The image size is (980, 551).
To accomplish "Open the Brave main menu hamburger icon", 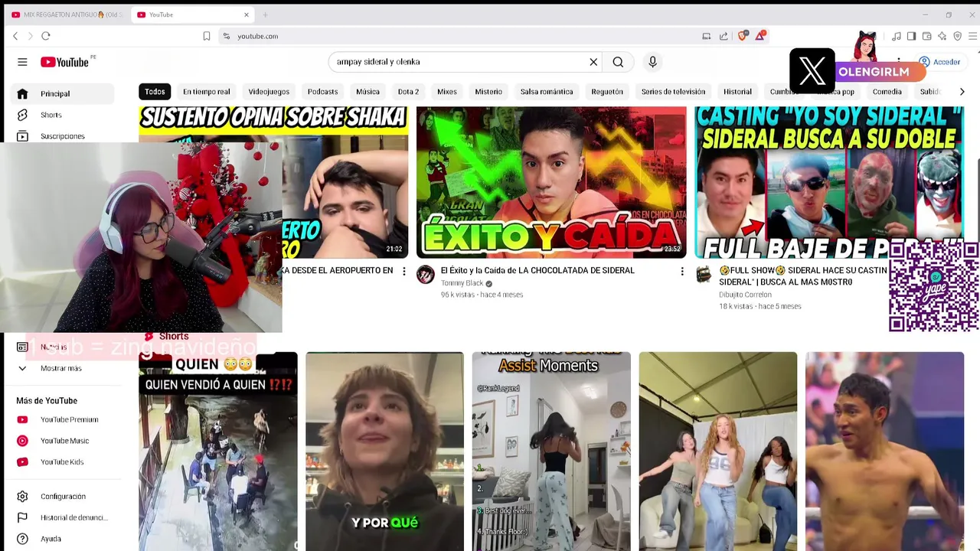I will 973,36.
